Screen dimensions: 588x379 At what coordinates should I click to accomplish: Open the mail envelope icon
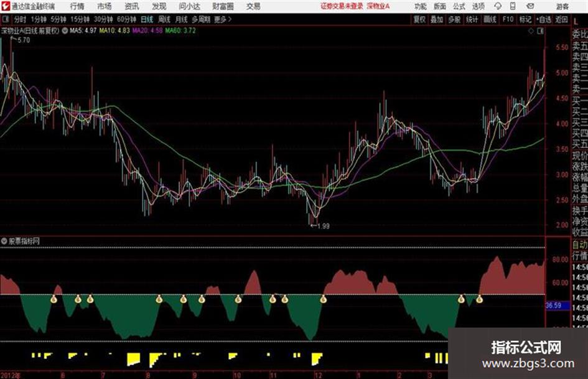(530, 6)
